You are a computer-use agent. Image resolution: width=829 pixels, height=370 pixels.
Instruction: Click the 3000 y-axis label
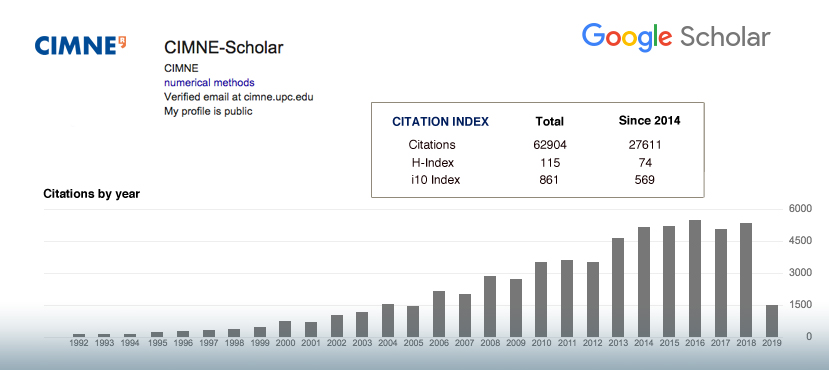click(x=801, y=273)
